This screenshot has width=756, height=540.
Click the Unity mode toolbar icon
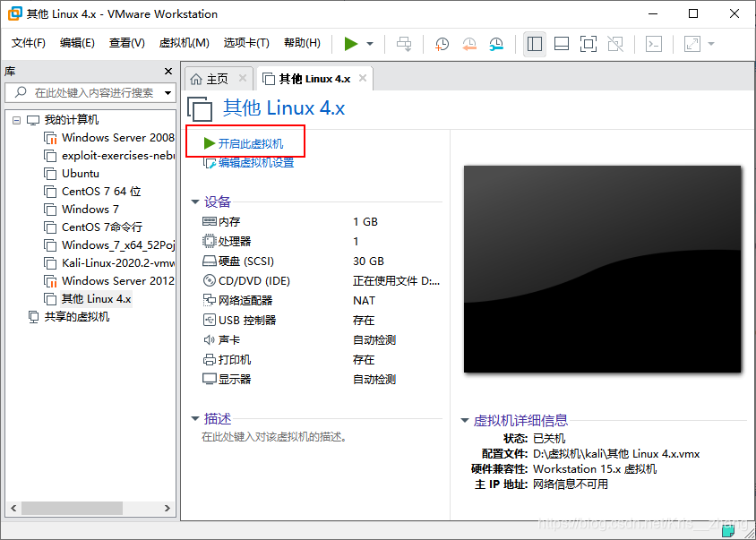click(x=615, y=44)
